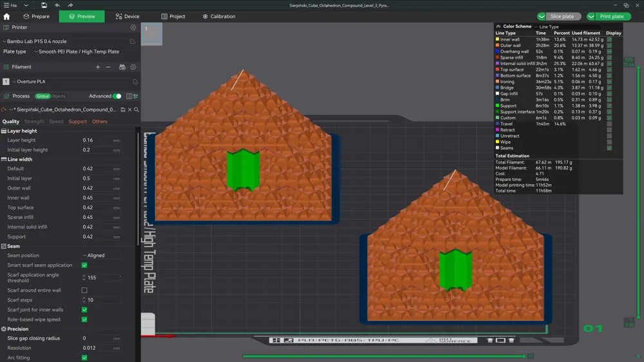Screen dimensions: 644x362
Task: Click the Print plate button
Action: click(608, 16)
